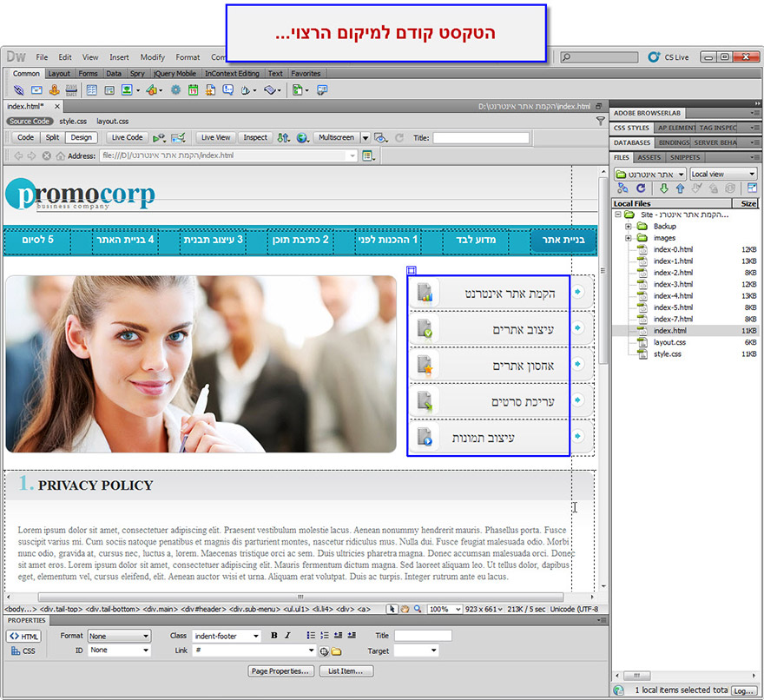Expand the images folder
Viewport: 764px width, 700px height.
click(x=629, y=238)
